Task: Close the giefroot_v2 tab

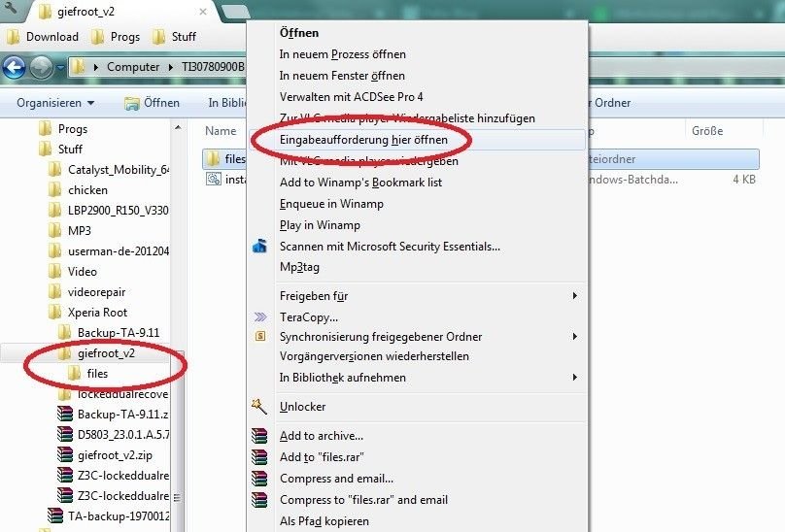Action: pos(203,12)
